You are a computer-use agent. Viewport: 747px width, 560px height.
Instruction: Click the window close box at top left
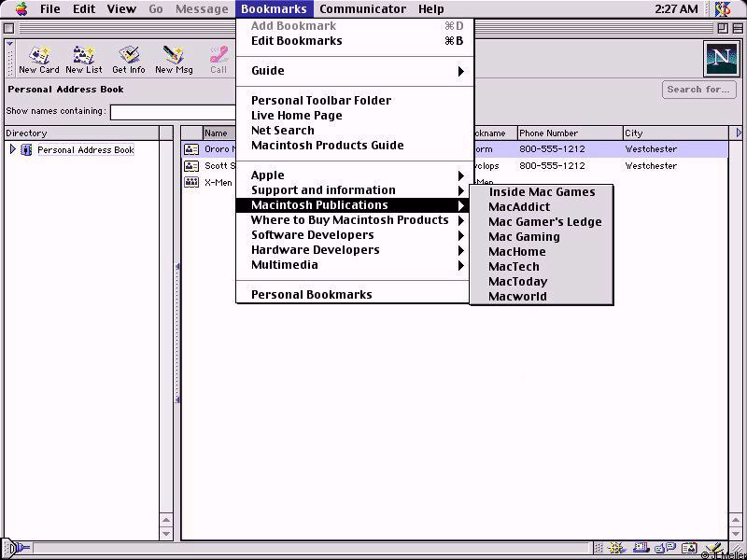point(8,29)
